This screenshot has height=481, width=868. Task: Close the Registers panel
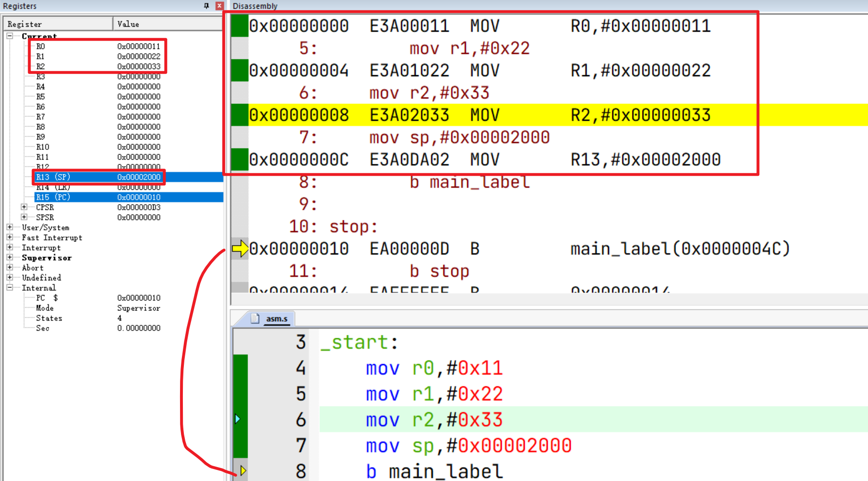219,6
